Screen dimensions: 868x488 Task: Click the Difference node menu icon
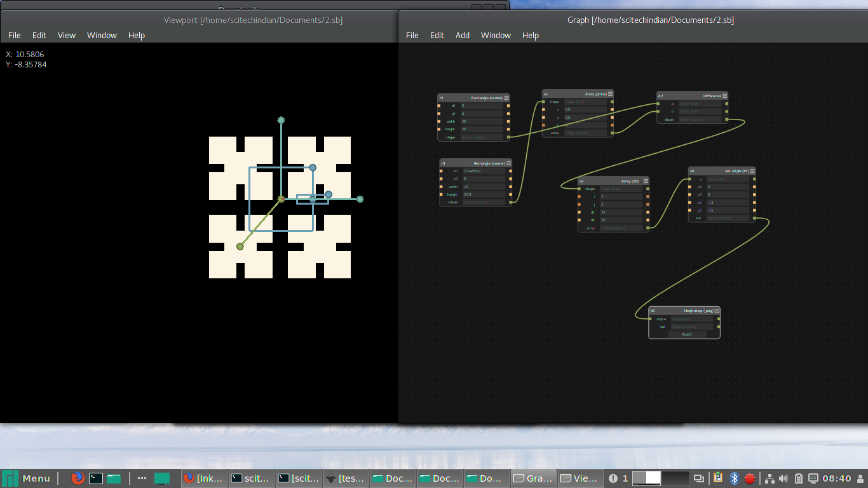(725, 96)
